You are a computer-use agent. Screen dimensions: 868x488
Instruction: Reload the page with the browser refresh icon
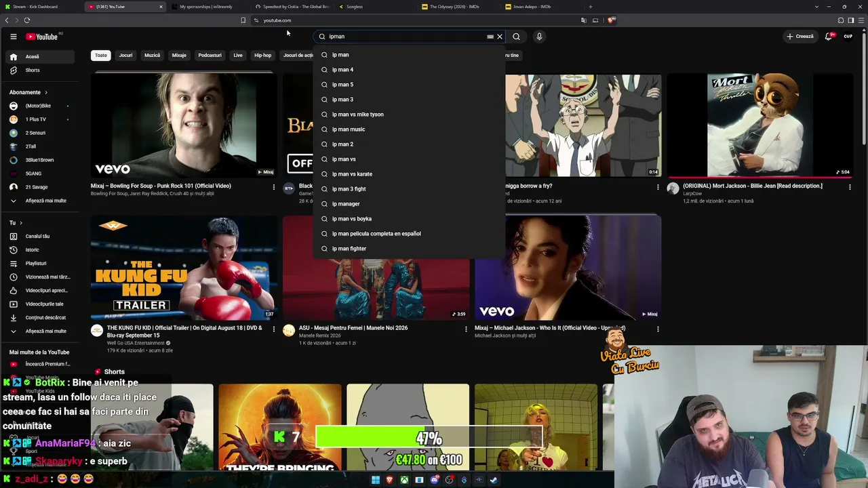point(27,20)
